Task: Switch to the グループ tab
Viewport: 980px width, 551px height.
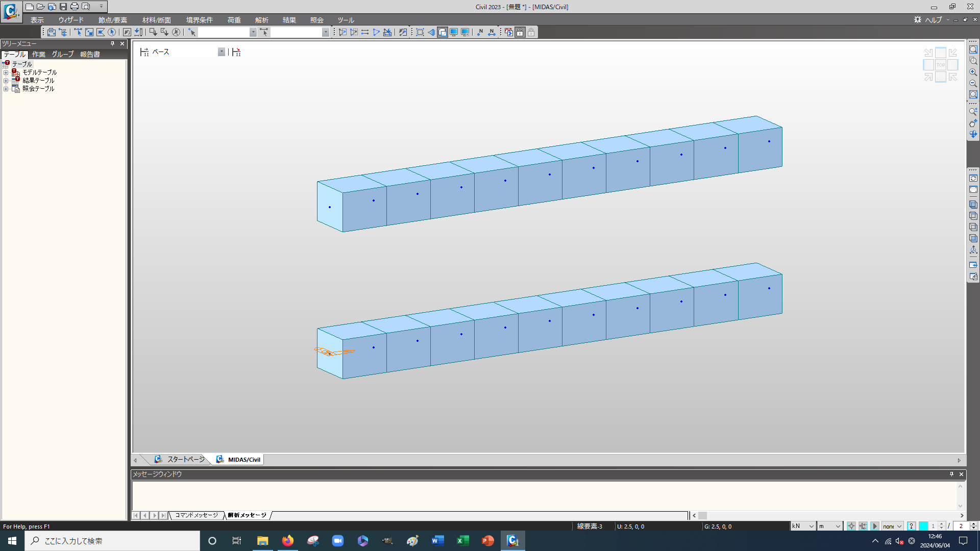Action: point(63,54)
